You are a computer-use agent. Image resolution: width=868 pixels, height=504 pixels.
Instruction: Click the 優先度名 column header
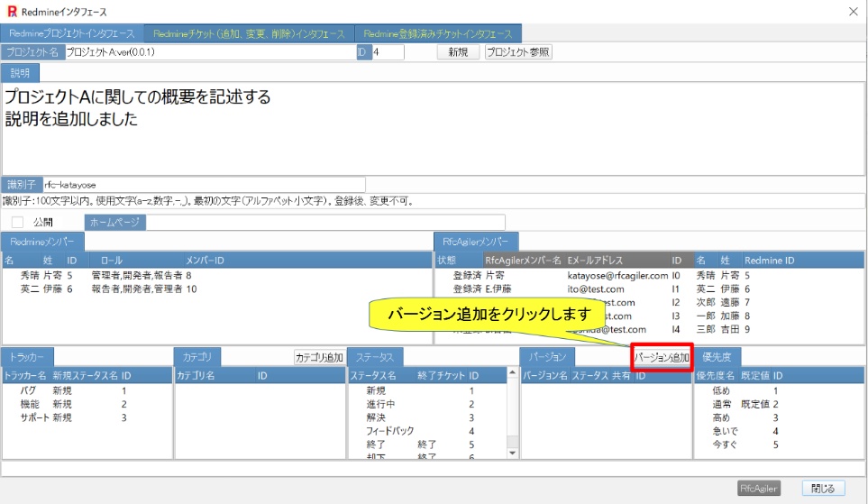click(x=716, y=375)
